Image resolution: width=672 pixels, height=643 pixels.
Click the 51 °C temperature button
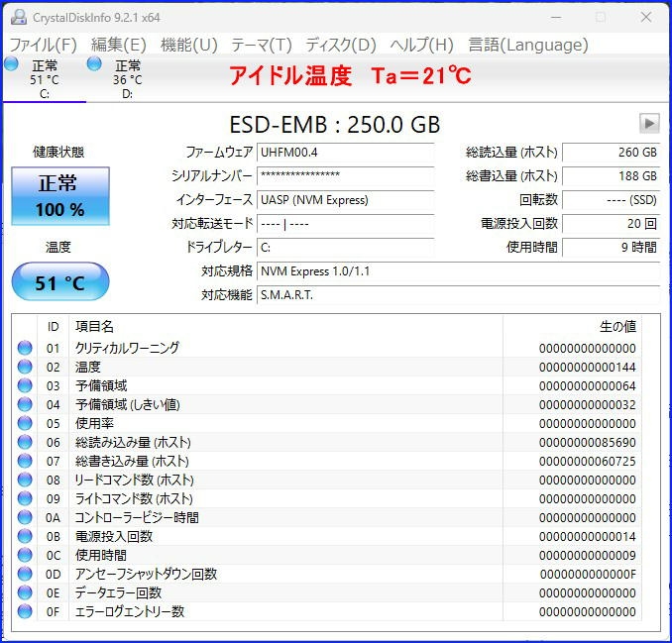60,281
